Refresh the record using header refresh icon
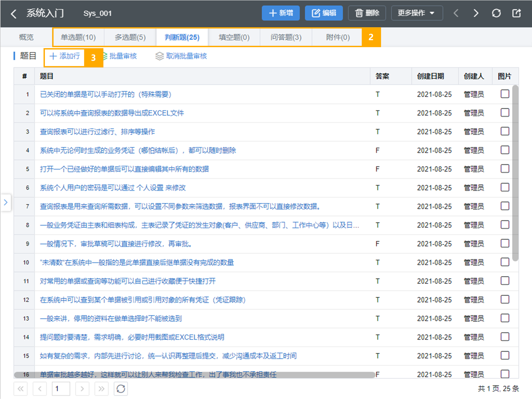The width and height of the screenshot is (532, 399). (496, 13)
